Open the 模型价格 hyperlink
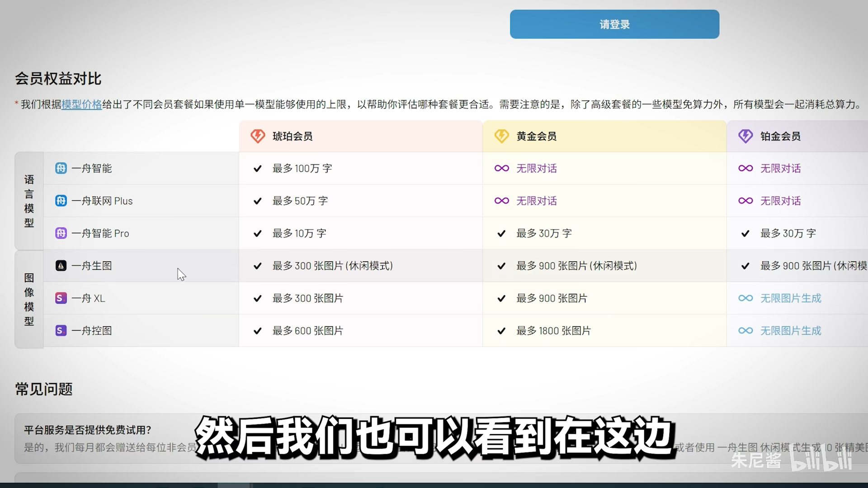 (x=82, y=104)
